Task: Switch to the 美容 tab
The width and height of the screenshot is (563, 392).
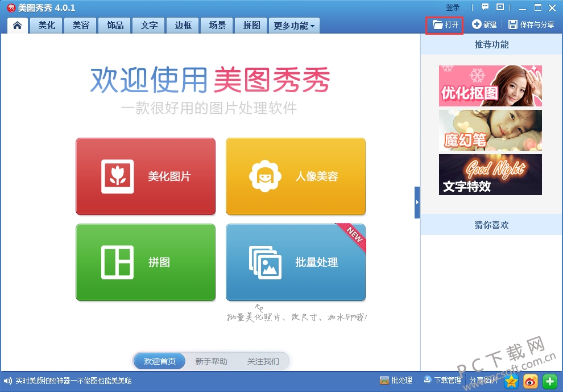Action: (81, 26)
